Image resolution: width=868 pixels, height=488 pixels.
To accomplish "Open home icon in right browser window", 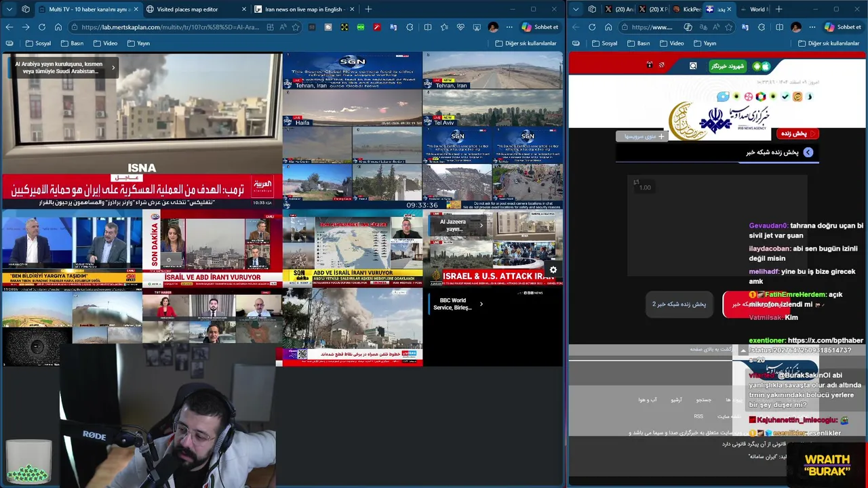I will click(x=608, y=27).
